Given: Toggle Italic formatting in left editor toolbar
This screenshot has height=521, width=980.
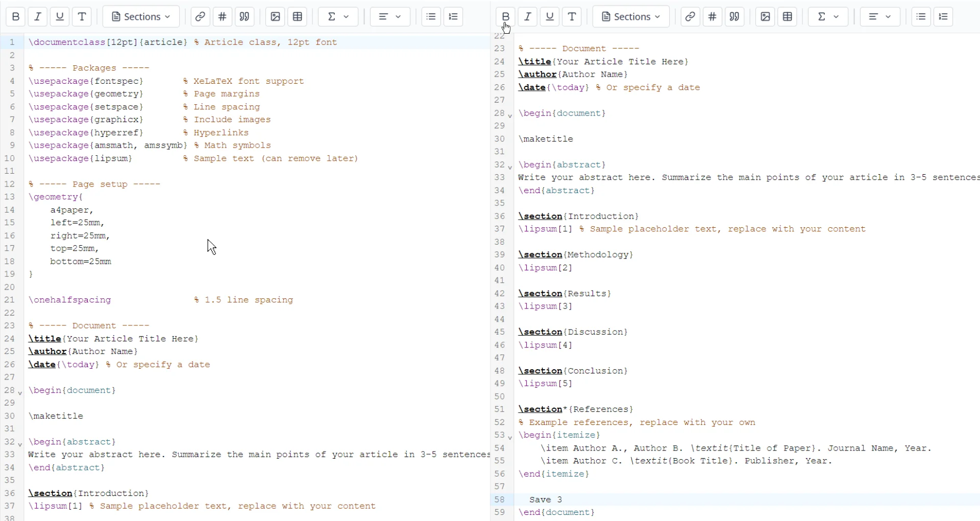Looking at the screenshot, I should tap(38, 17).
